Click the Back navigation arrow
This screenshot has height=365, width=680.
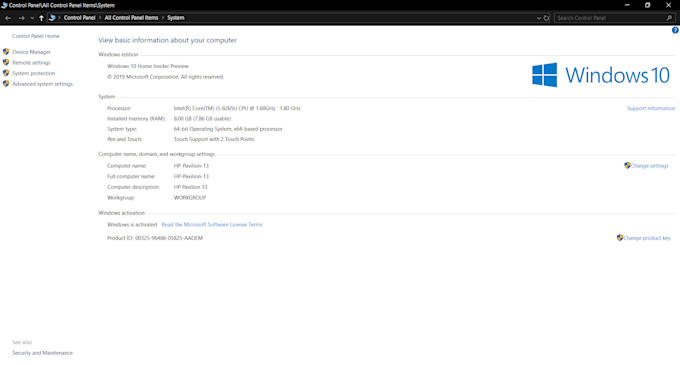8,18
